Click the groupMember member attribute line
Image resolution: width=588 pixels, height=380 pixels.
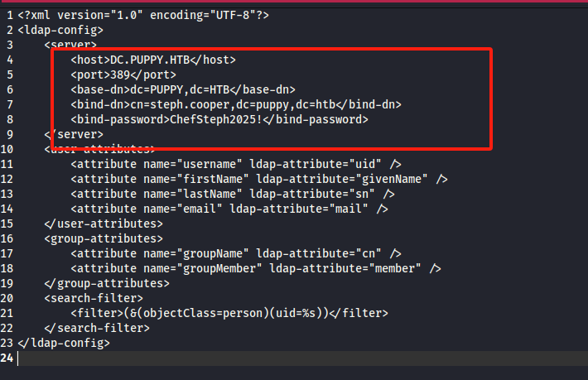coord(256,269)
